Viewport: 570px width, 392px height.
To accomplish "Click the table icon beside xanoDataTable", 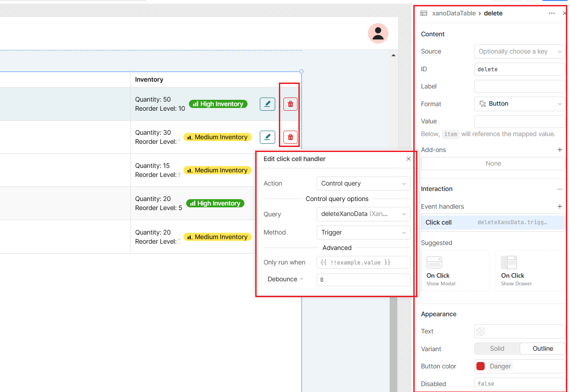I will pos(424,13).
